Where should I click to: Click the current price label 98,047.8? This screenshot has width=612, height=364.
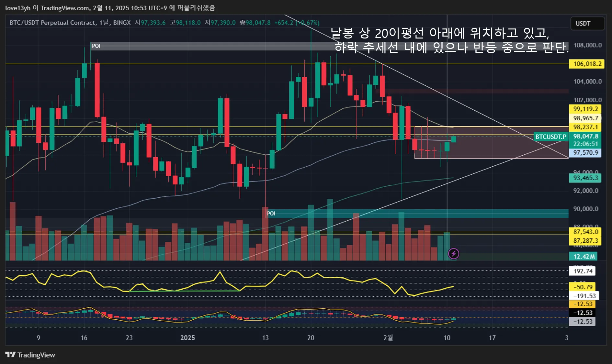tap(585, 136)
